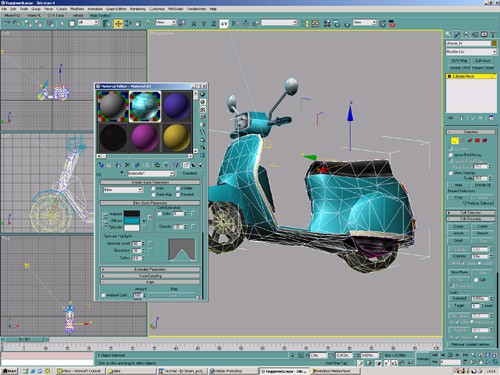Open the Modifier List dropdown

click(471, 52)
